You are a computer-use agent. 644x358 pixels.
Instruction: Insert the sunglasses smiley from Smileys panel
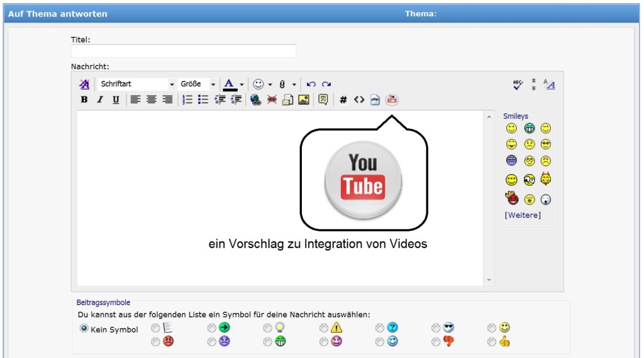pos(546,144)
